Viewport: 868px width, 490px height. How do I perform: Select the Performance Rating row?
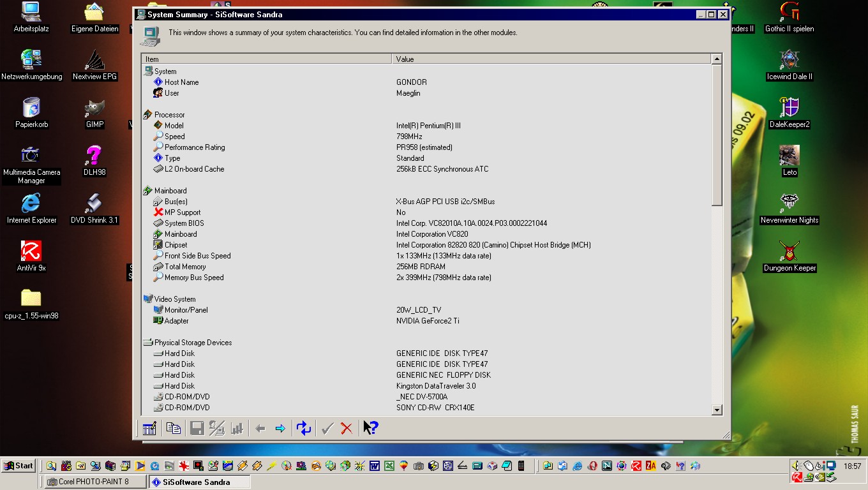(x=426, y=147)
